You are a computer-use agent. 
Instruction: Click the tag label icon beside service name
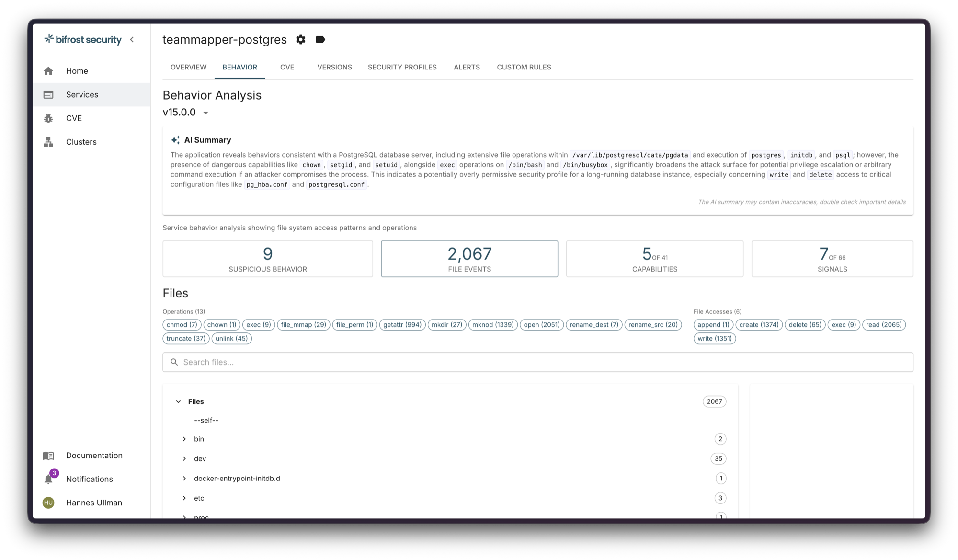[x=320, y=40]
